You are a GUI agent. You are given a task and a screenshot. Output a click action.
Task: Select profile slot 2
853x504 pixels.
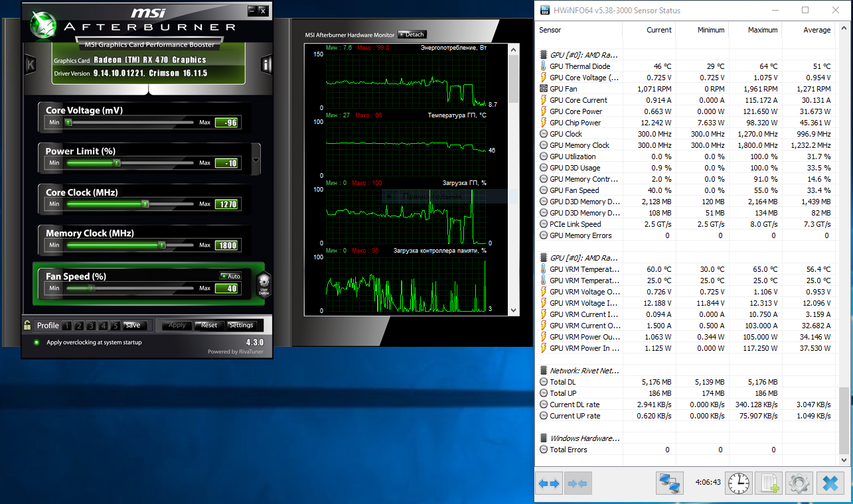[79, 326]
